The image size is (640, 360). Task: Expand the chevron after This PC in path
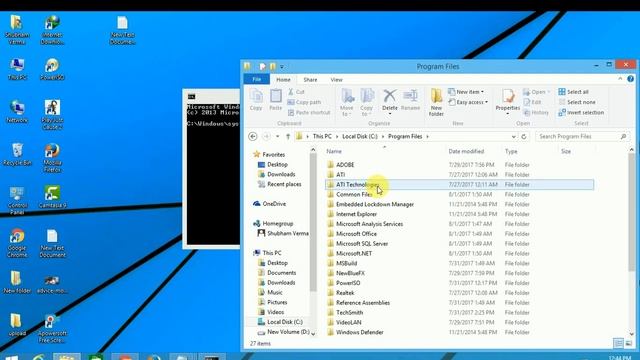pyautogui.click(x=338, y=136)
